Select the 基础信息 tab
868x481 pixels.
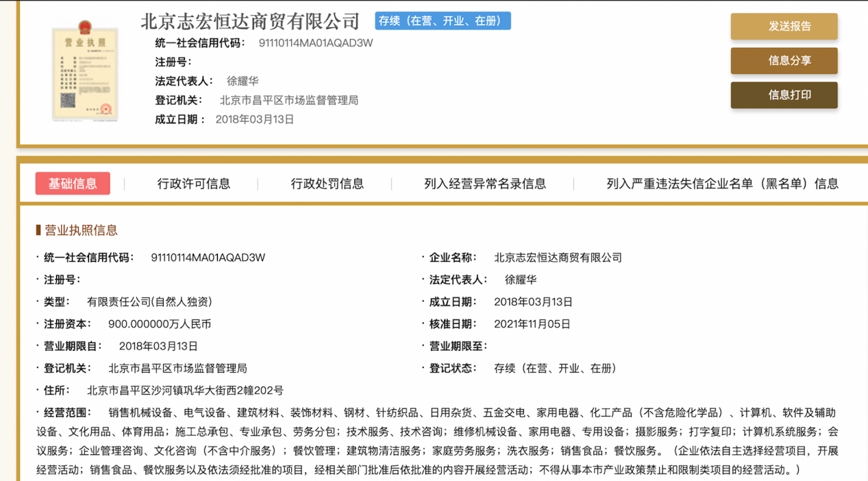point(73,184)
